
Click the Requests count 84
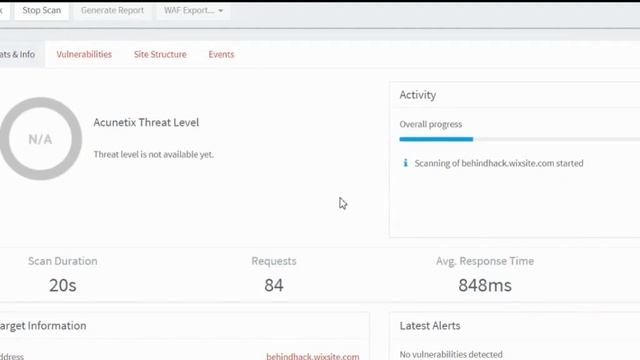(273, 285)
